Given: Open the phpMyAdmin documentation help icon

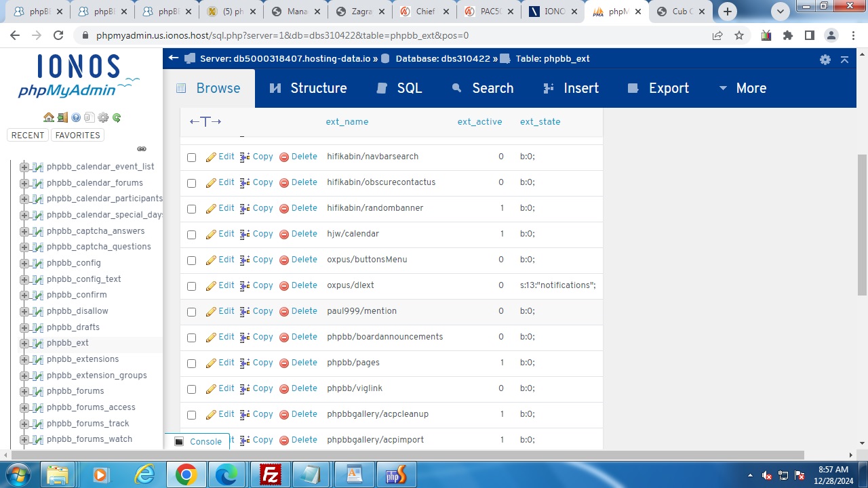Looking at the screenshot, I should pos(76,117).
